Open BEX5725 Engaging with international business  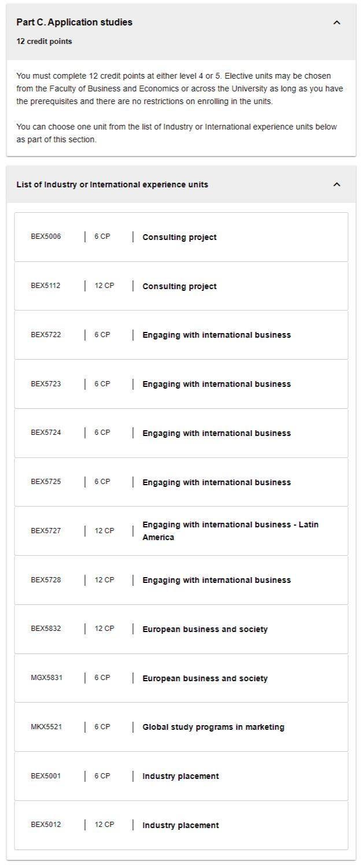point(181,482)
